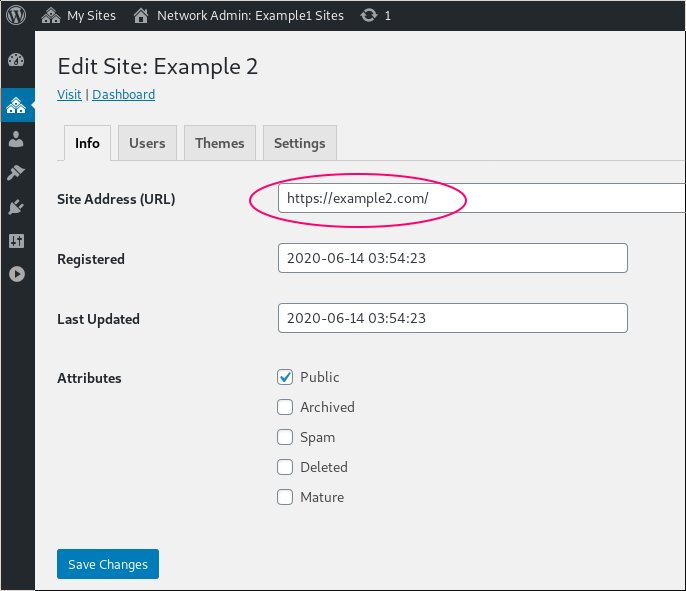Viewport: 686px width, 591px height.
Task: Click into the Site Address URL field
Action: tap(481, 198)
